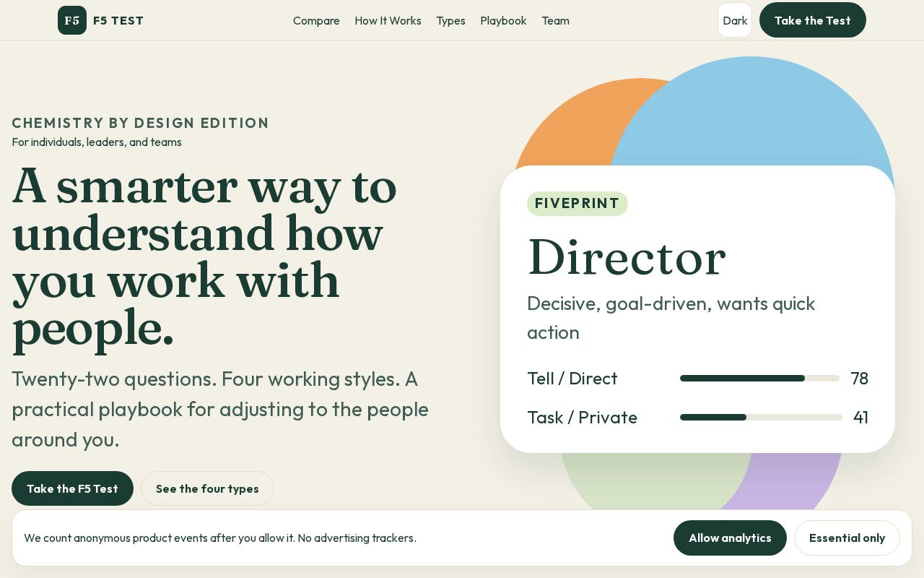This screenshot has width=924, height=578.
Task: Click the Task / Private label
Action: click(582, 417)
